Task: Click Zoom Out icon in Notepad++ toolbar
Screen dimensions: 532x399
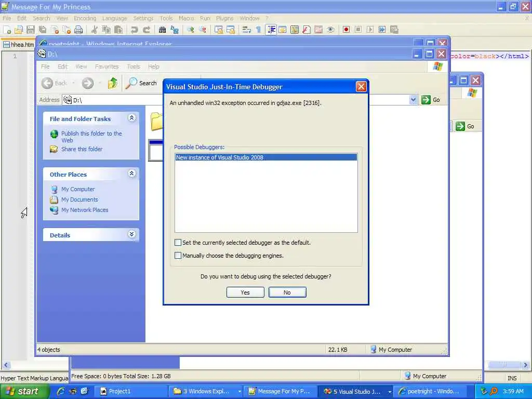Action: click(x=203, y=30)
